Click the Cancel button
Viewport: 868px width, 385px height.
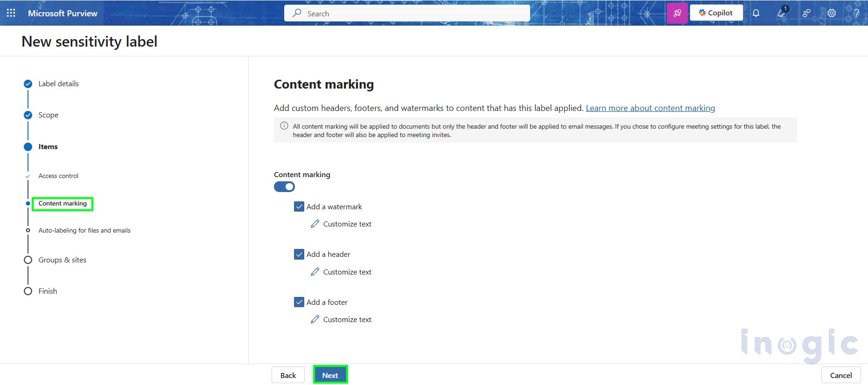841,375
